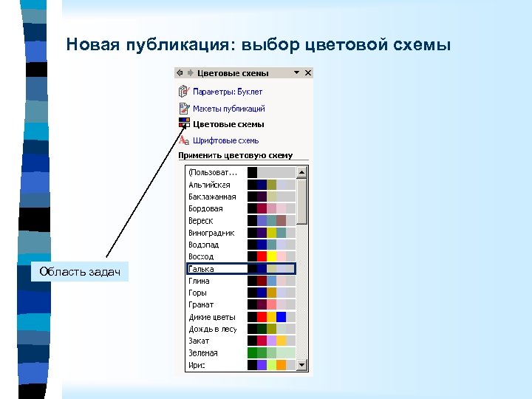Click the scheme list scrollbar thumb
532x399 pixels.
click(x=301, y=202)
